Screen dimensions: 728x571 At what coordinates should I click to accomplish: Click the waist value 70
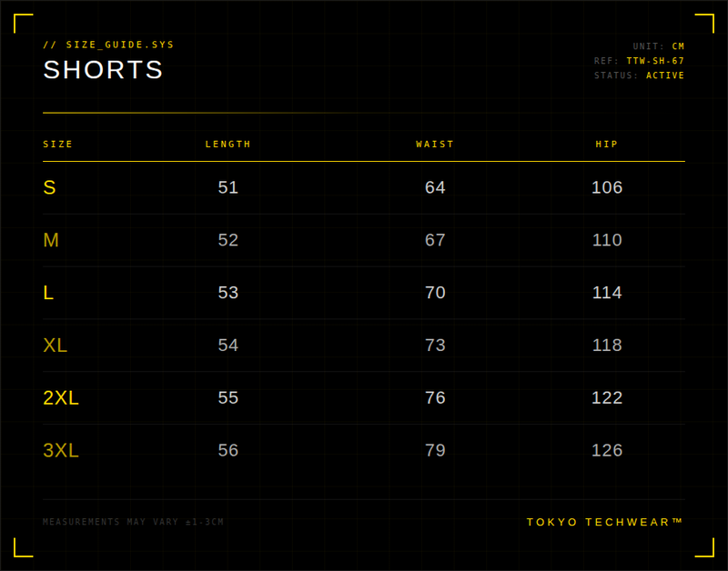click(435, 293)
